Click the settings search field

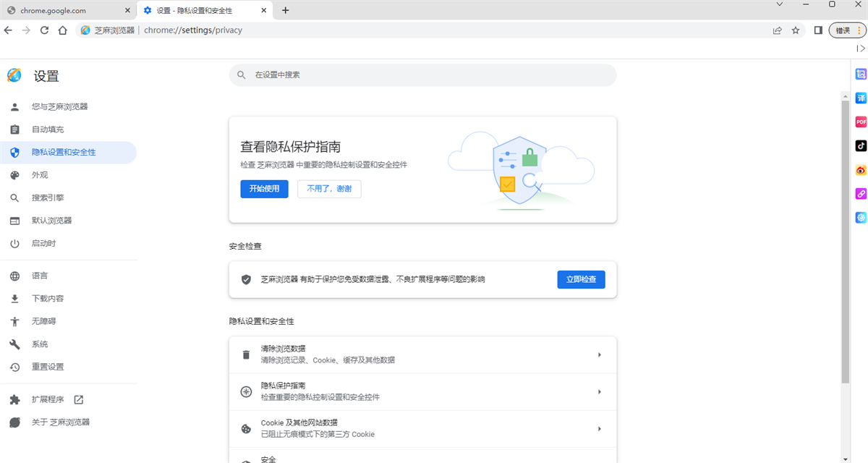point(422,75)
